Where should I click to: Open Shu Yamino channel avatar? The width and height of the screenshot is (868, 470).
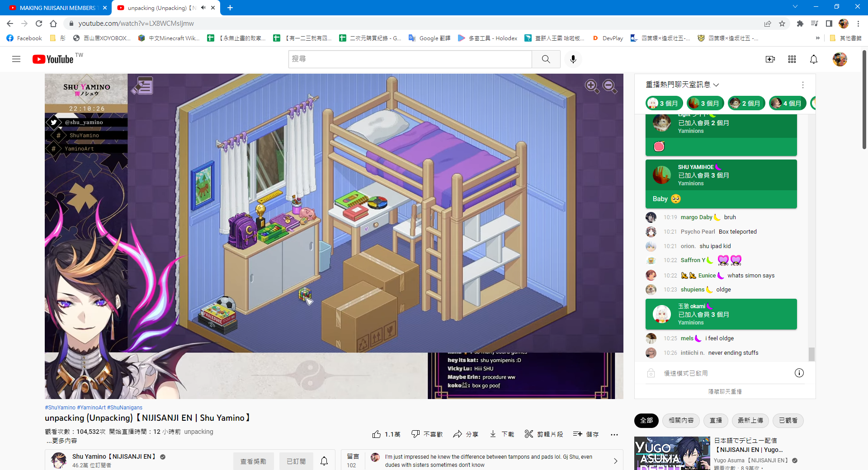tap(59, 461)
